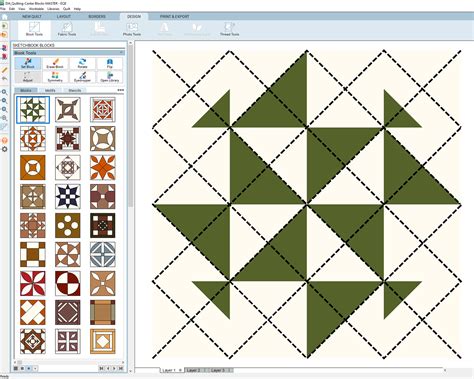Switch to the NEW QUILT tab
The width and height of the screenshot is (474, 379).
[x=32, y=16]
